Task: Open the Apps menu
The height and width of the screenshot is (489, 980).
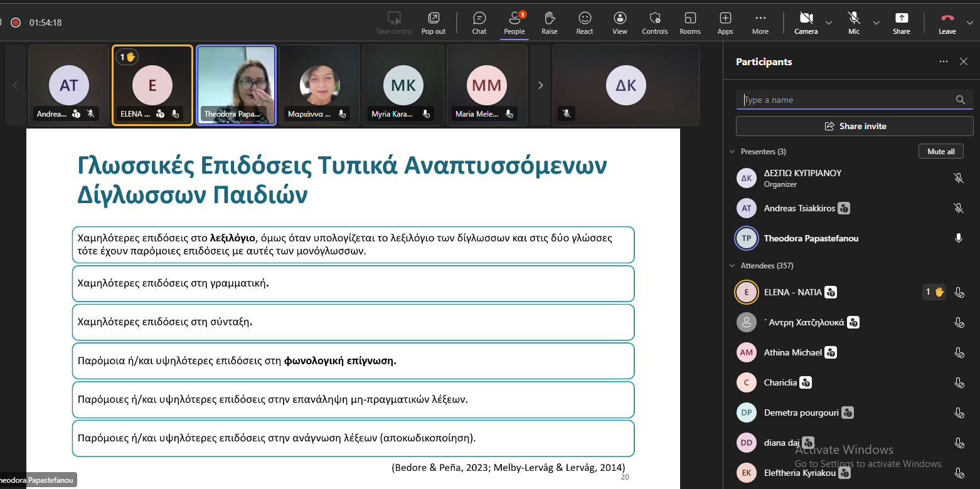Action: pyautogui.click(x=725, y=23)
